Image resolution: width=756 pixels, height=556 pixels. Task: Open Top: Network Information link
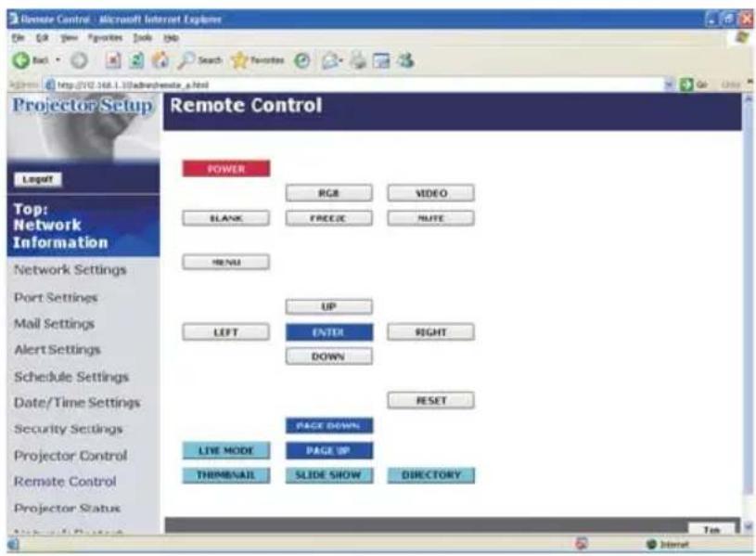tap(60, 226)
